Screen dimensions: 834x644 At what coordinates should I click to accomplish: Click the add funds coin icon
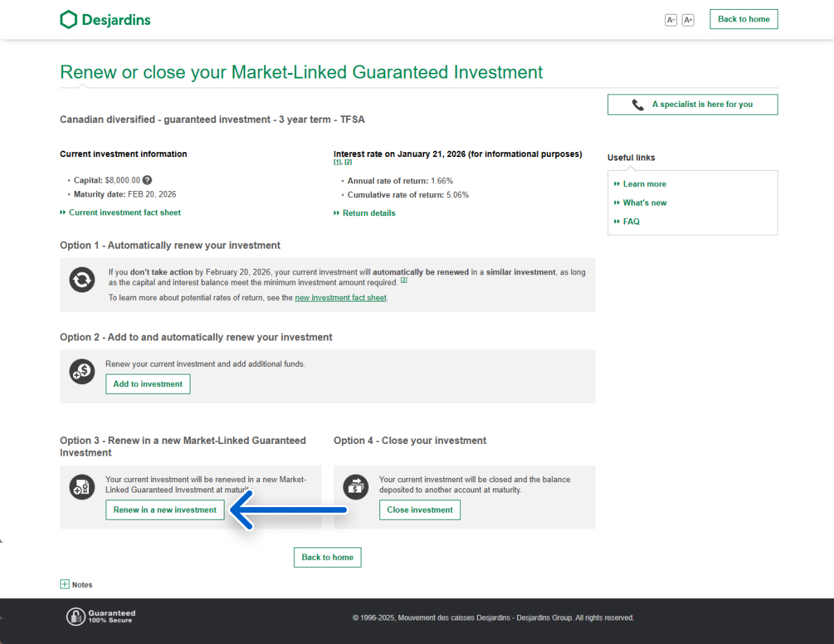pos(82,372)
